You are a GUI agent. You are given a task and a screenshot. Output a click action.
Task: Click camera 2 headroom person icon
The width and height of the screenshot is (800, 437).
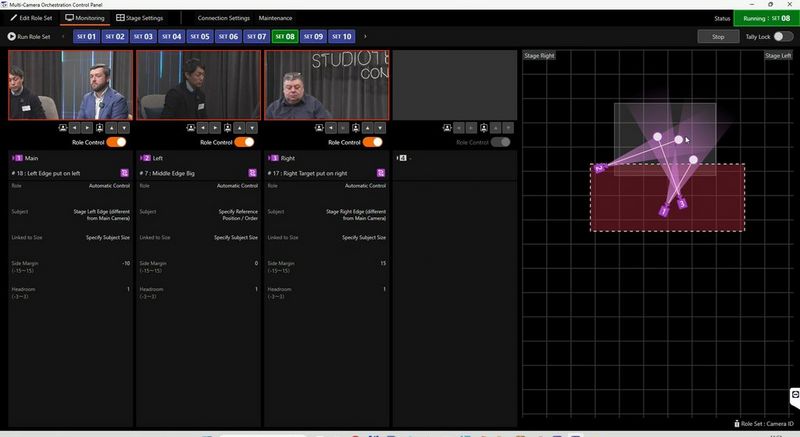(x=228, y=128)
